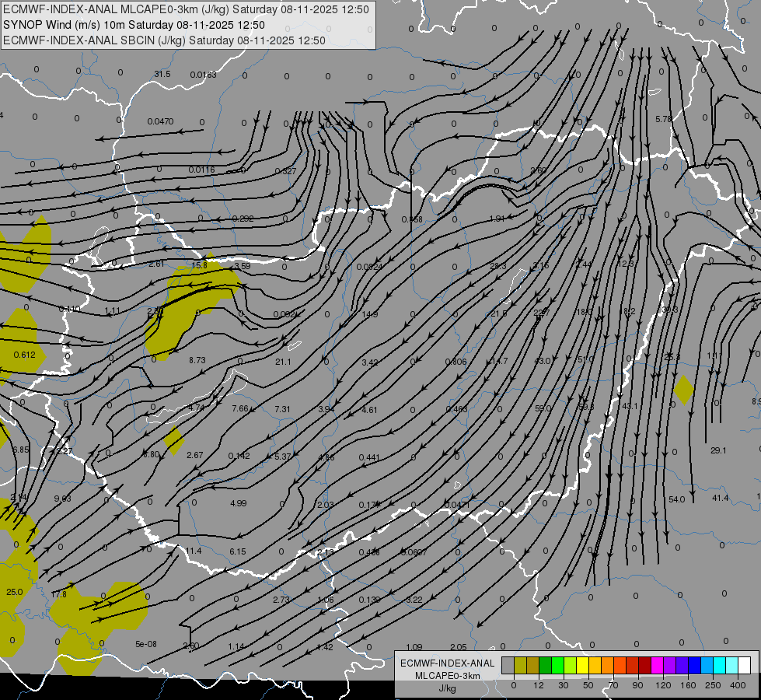Click the map value 25.0
This screenshot has width=761, height=700.
coord(15,592)
